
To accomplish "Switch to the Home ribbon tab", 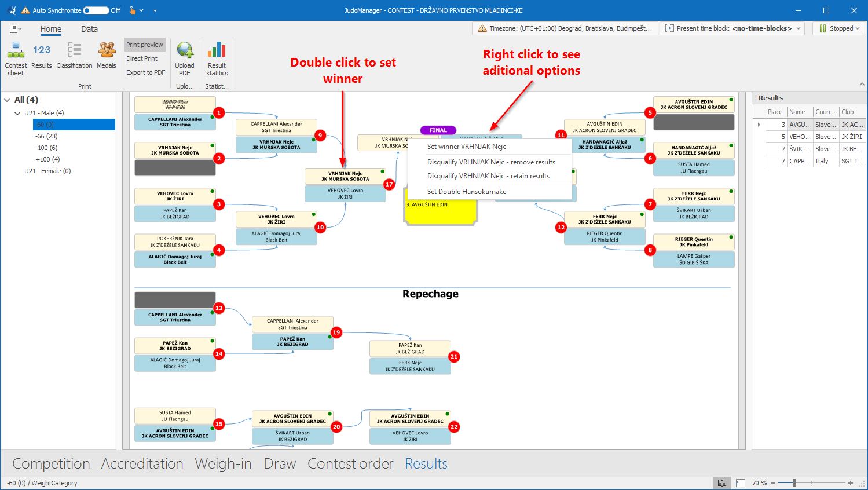I will coord(51,29).
